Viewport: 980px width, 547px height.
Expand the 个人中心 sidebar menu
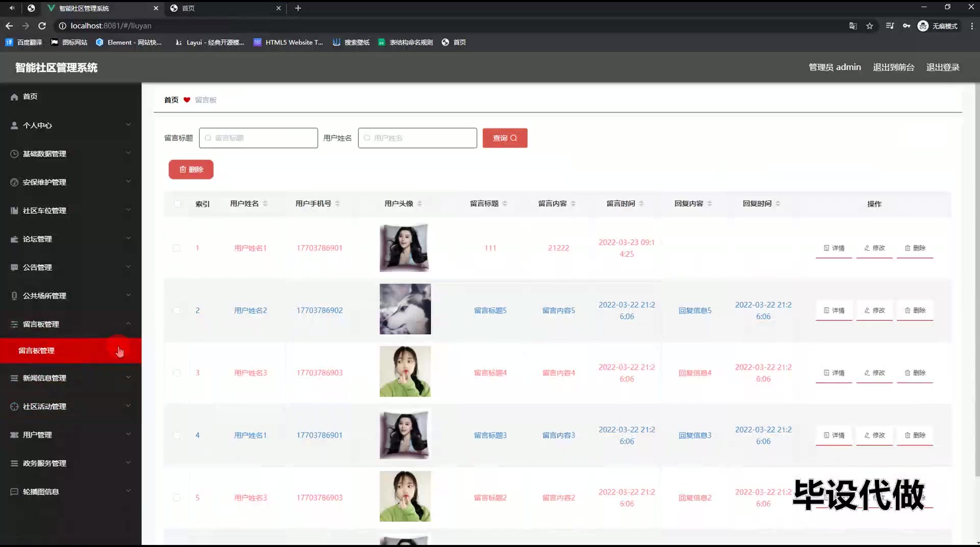70,125
